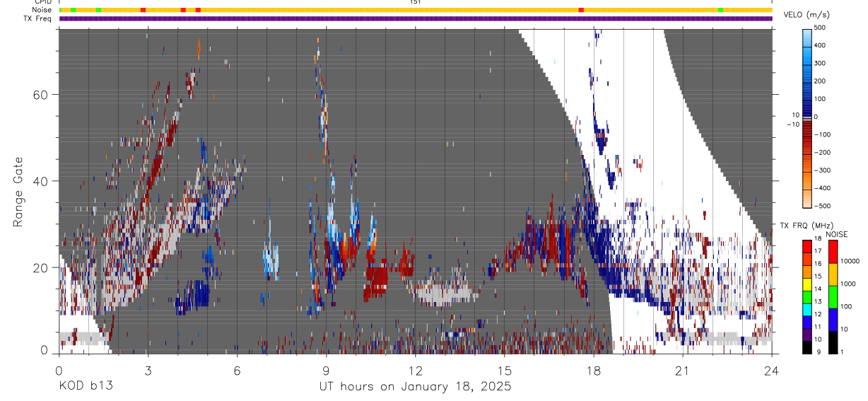Click the 'TX Freq' row label at top left

39,18
